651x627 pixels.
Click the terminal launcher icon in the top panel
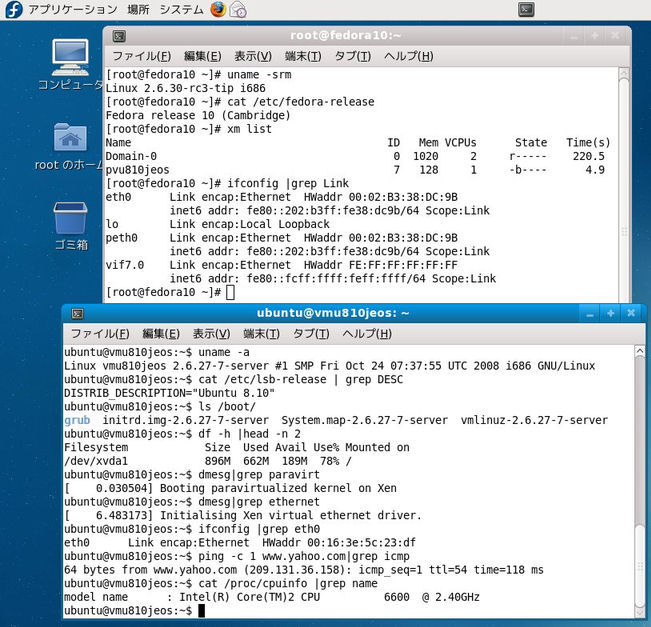tap(526, 10)
